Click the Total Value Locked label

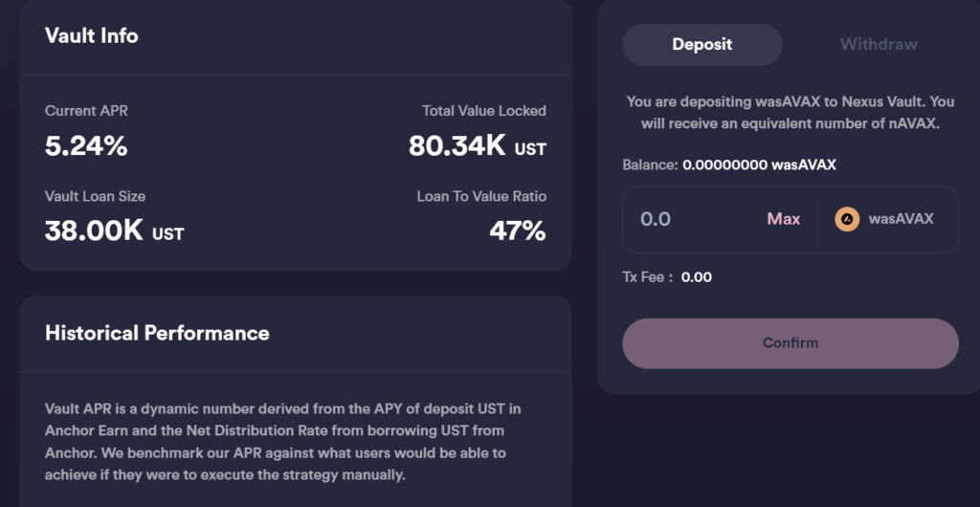click(483, 111)
